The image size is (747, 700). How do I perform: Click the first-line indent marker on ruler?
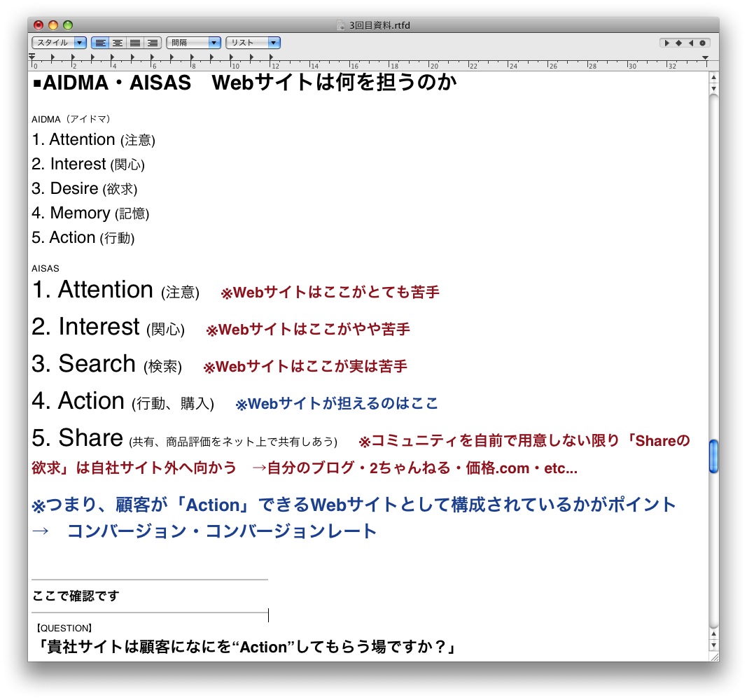[32, 56]
